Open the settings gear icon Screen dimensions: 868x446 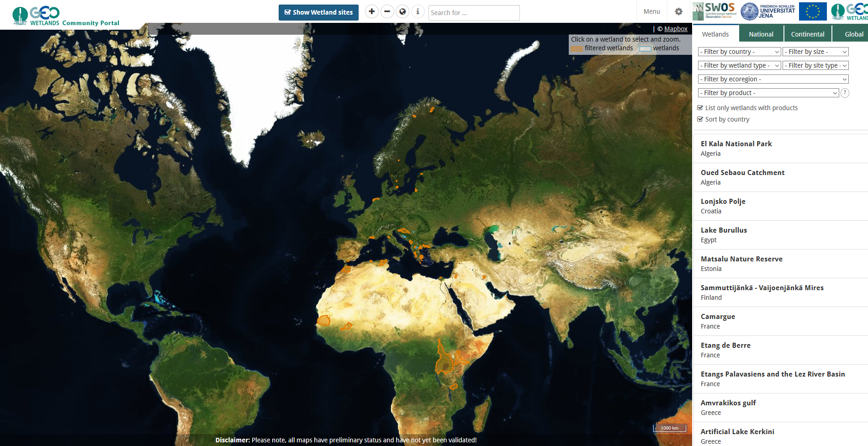[678, 12]
